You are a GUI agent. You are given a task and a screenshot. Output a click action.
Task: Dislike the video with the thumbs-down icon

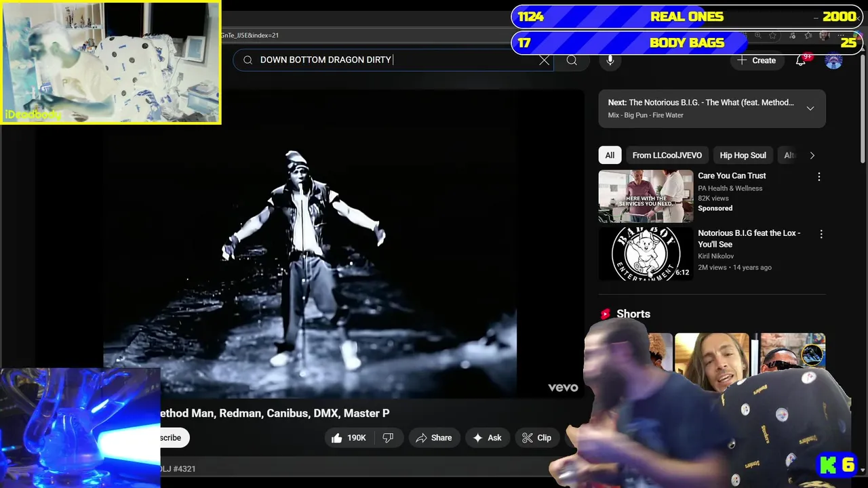click(x=388, y=438)
